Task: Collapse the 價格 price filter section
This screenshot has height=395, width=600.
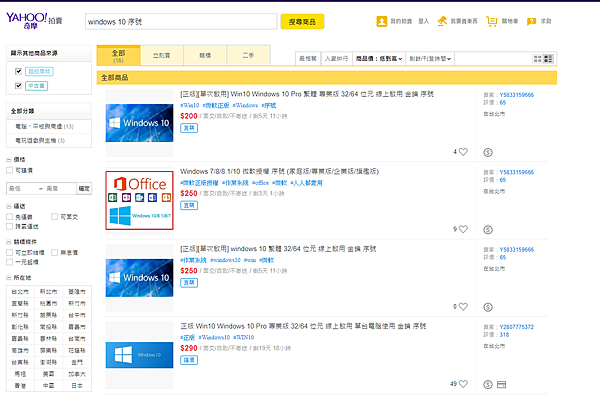Action: [x=9, y=160]
